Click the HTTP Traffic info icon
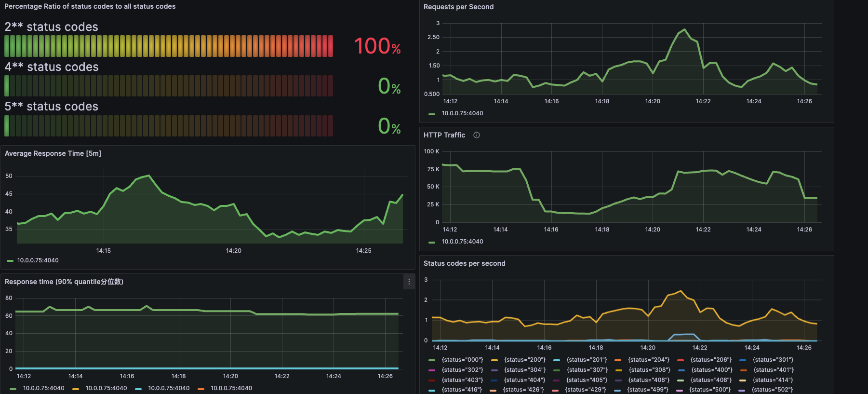 click(477, 135)
